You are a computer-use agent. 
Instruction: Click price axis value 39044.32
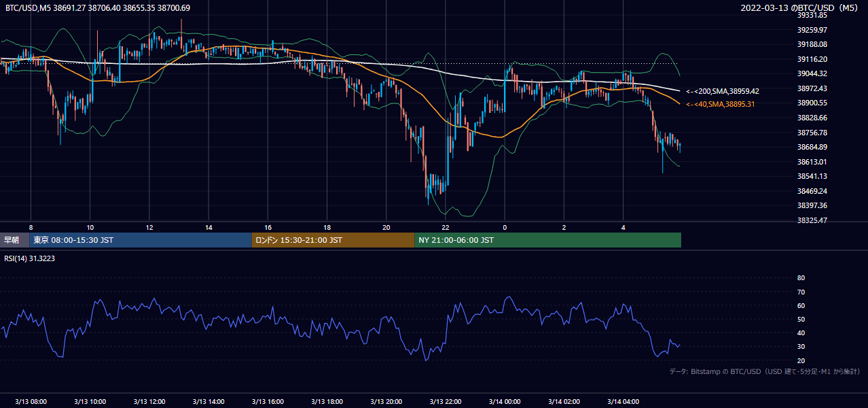tap(812, 73)
